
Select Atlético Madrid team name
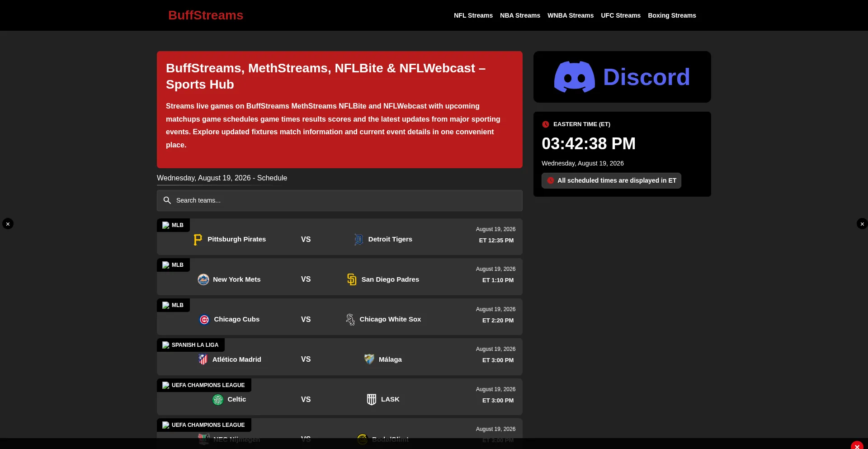(236, 359)
